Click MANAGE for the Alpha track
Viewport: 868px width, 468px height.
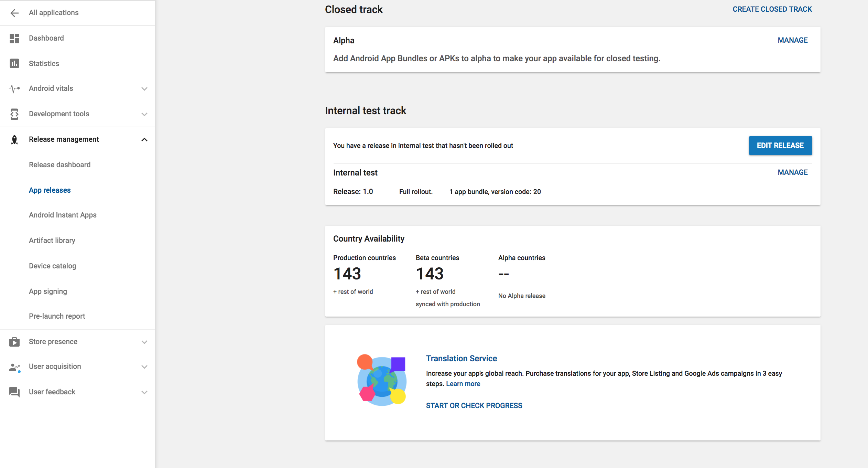tap(793, 40)
